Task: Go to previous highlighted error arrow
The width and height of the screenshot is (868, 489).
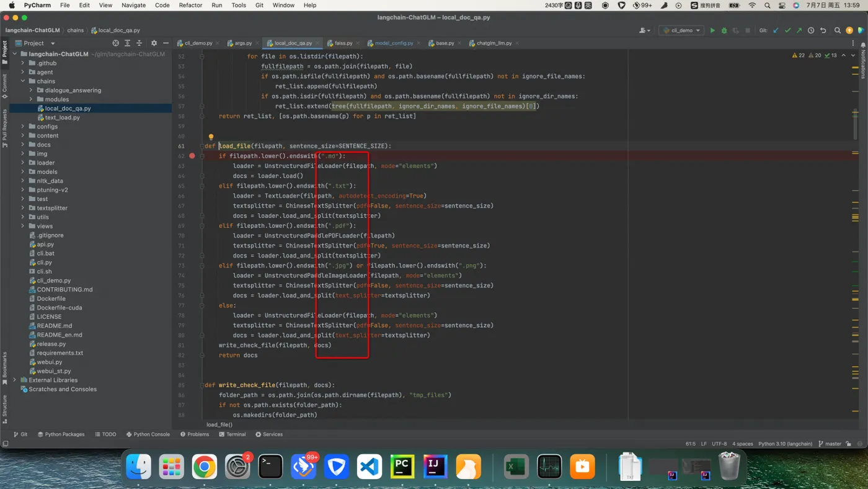Action: pyautogui.click(x=843, y=55)
